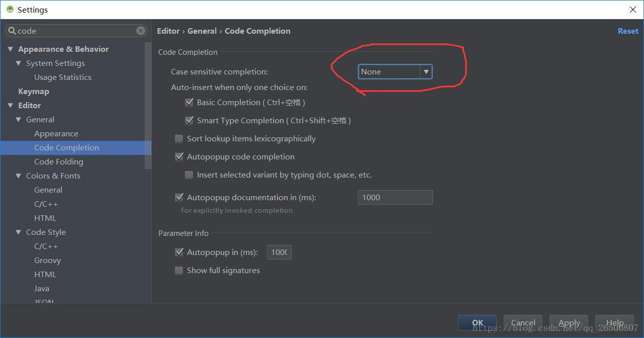Image resolution: width=644 pixels, height=338 pixels.
Task: Collapse the Colors & Fonts node
Action: [19, 176]
